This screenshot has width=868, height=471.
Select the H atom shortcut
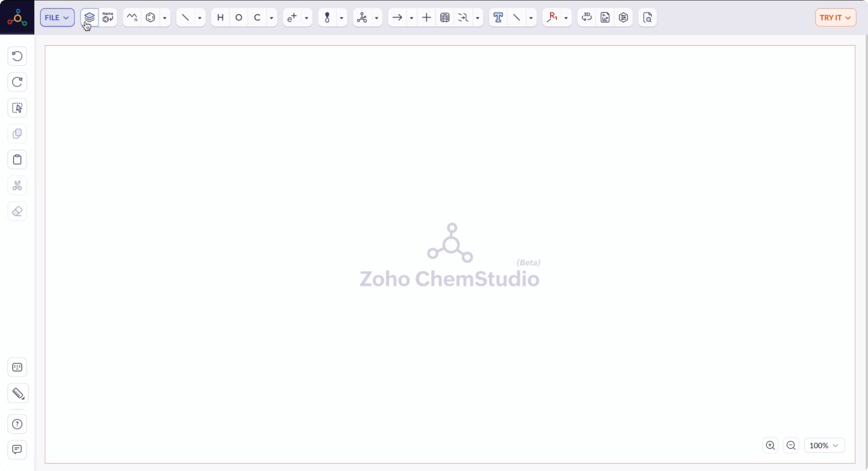pos(220,17)
